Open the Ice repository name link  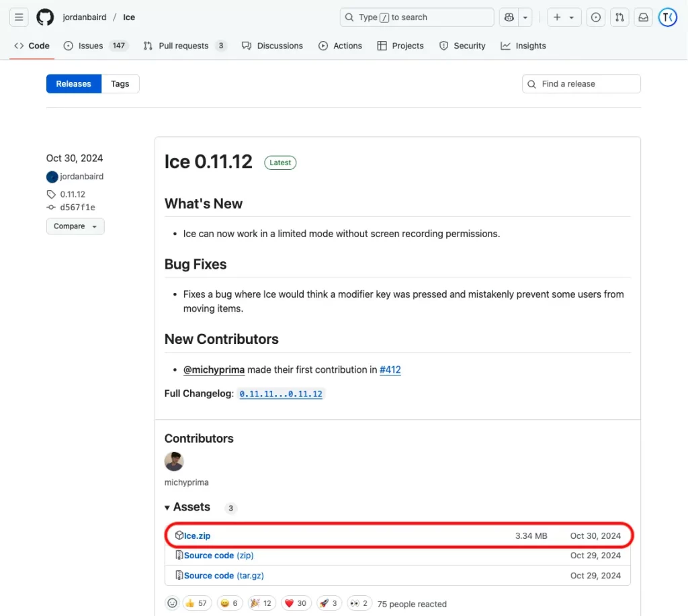(129, 17)
